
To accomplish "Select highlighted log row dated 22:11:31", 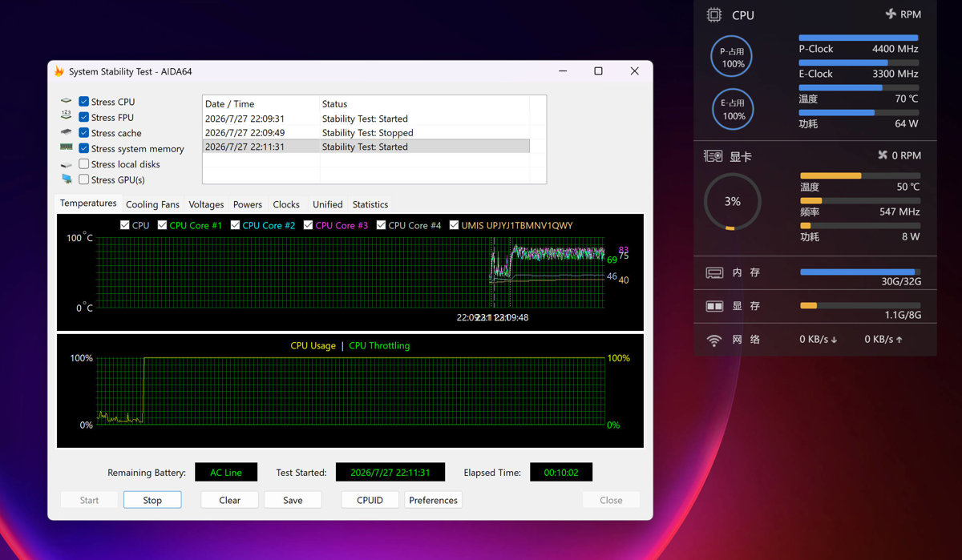I will pyautogui.click(x=366, y=147).
